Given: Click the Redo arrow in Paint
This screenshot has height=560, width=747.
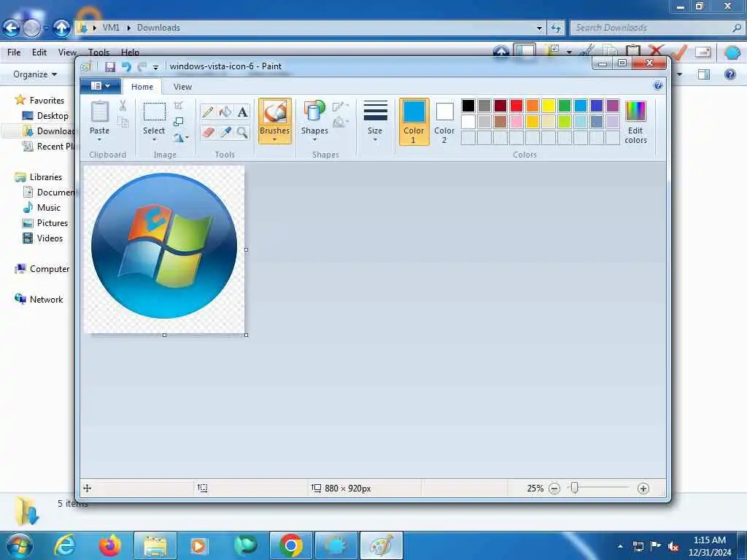Looking at the screenshot, I should pyautogui.click(x=142, y=66).
